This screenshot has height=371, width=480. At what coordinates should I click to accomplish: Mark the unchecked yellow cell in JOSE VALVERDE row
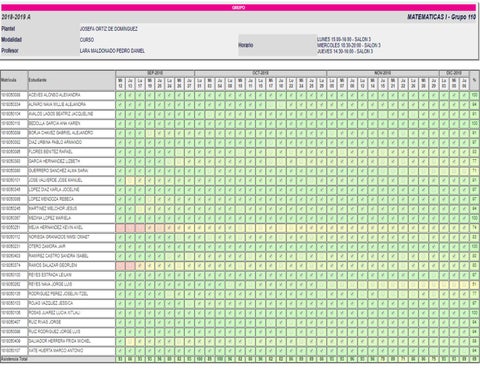pyautogui.click(x=130, y=180)
